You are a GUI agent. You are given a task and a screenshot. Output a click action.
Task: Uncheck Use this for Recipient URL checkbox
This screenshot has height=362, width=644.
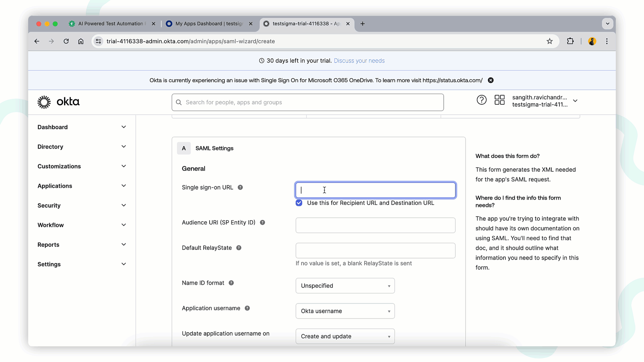click(x=299, y=203)
